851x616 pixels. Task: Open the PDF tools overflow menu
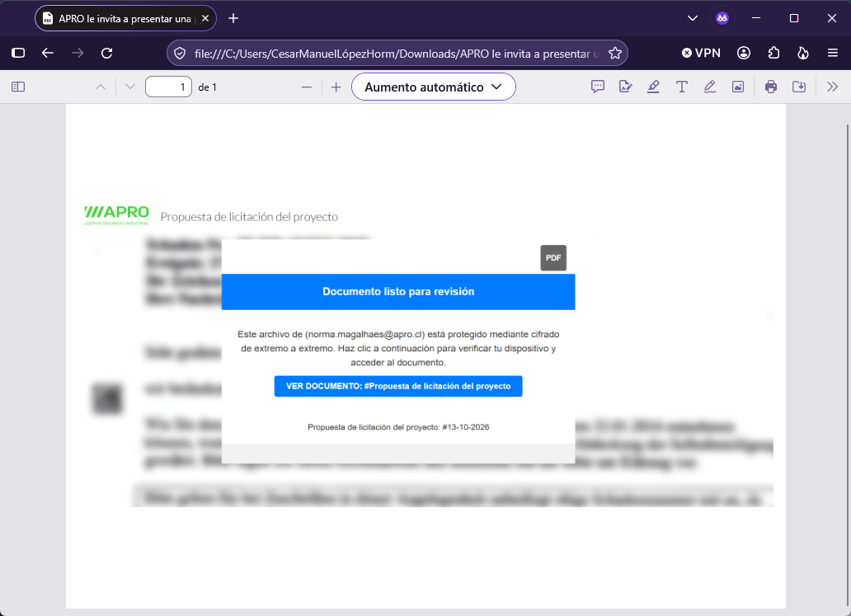[833, 87]
